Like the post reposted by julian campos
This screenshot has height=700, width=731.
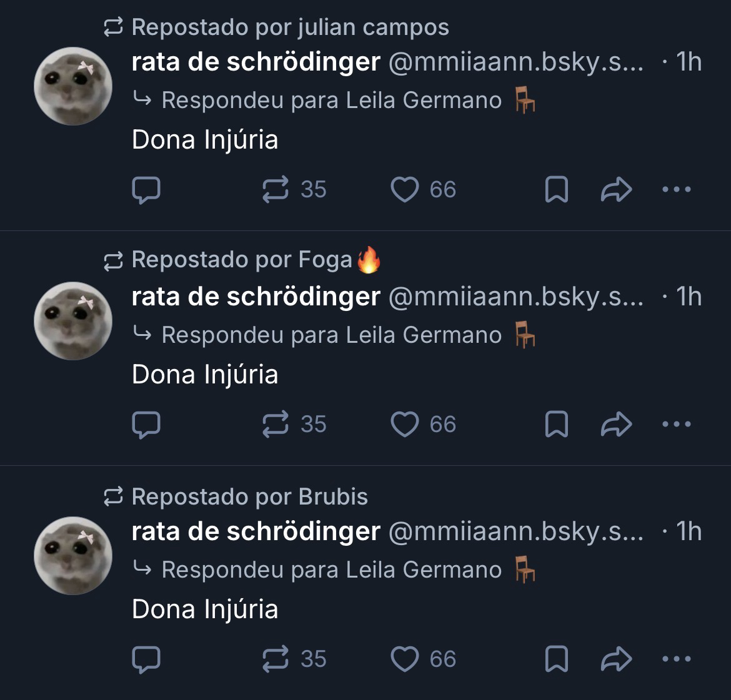pyautogui.click(x=404, y=189)
